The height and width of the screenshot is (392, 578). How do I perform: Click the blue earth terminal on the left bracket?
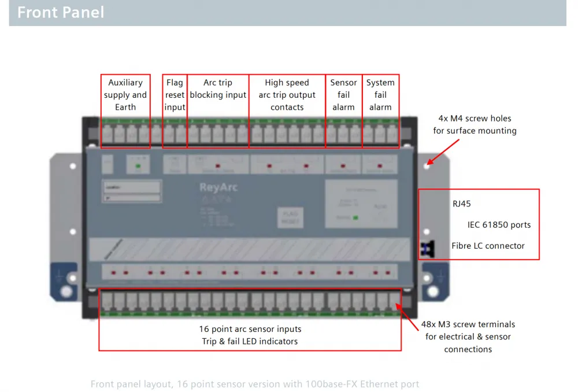point(64,283)
